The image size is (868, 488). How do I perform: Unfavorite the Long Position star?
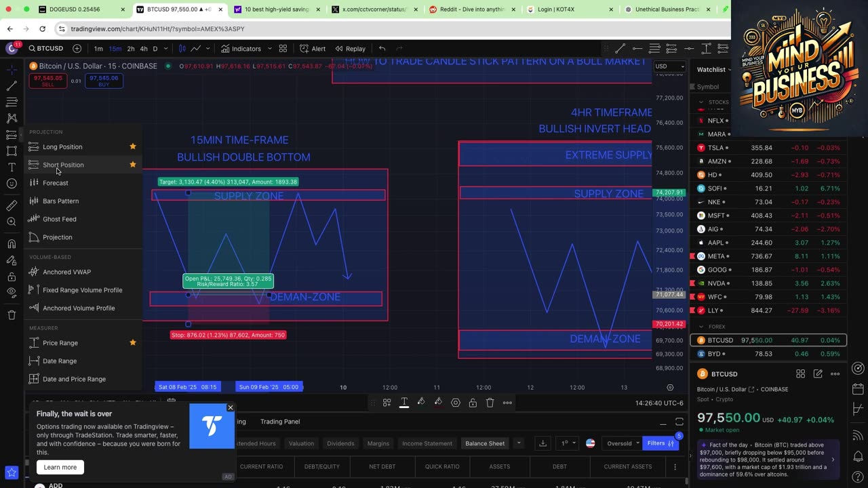point(133,146)
